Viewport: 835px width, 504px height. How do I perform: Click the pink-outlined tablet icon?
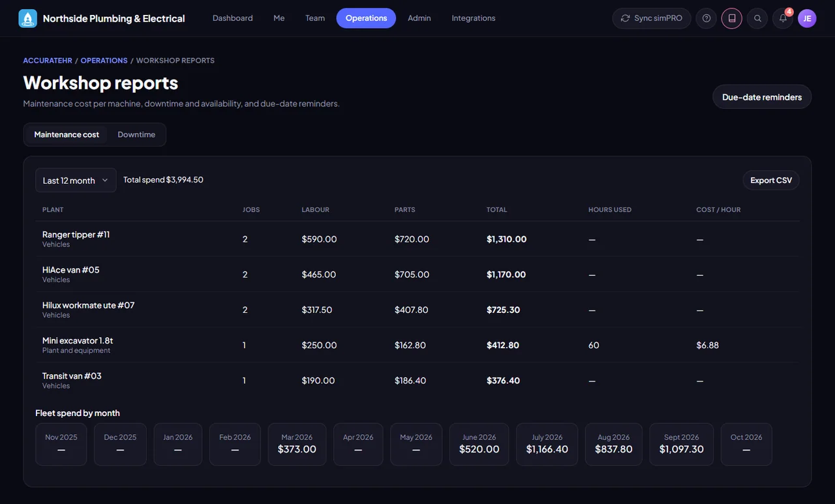point(732,18)
